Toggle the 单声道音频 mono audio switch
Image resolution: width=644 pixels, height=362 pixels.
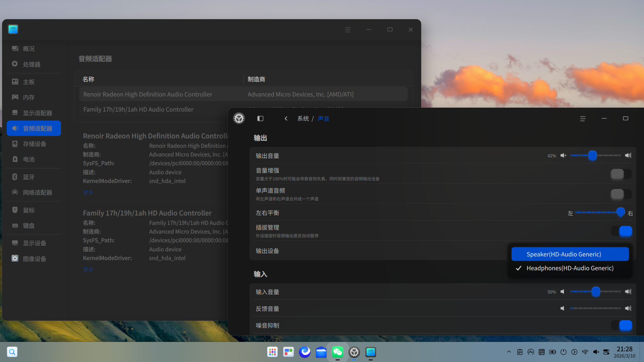(621, 194)
